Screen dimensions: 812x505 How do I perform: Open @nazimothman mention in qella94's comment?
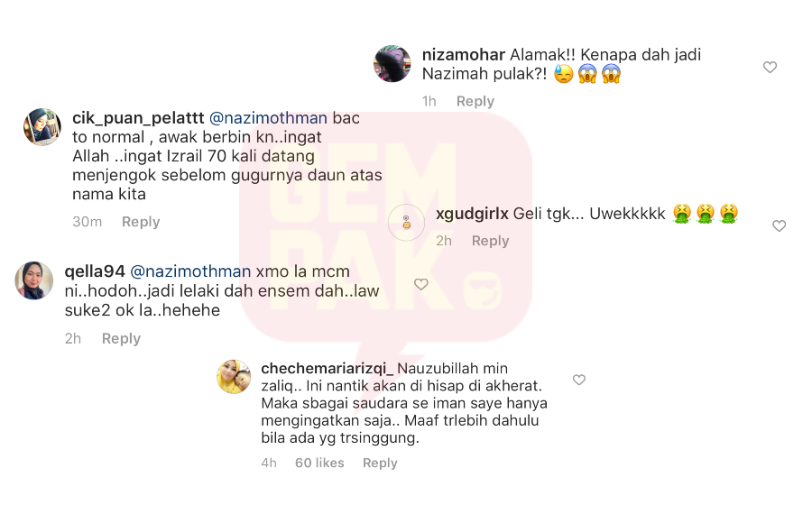pos(190,271)
